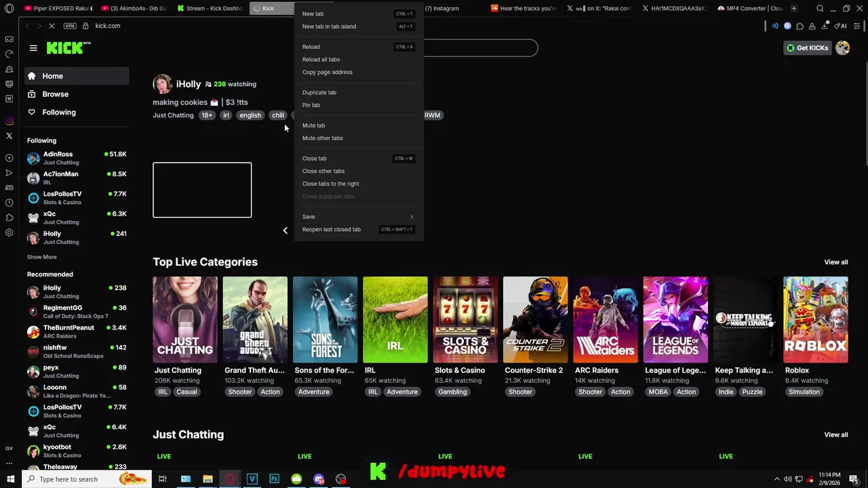Open Instagram from the Opera sidebar
The image size is (868, 488).
coord(9,121)
